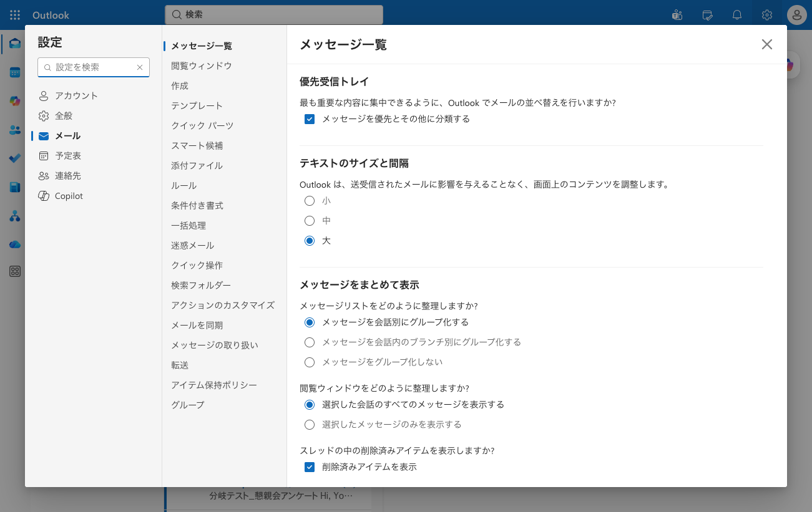
Task: Select 選択したメッセージのみを表示する option
Action: pos(310,425)
